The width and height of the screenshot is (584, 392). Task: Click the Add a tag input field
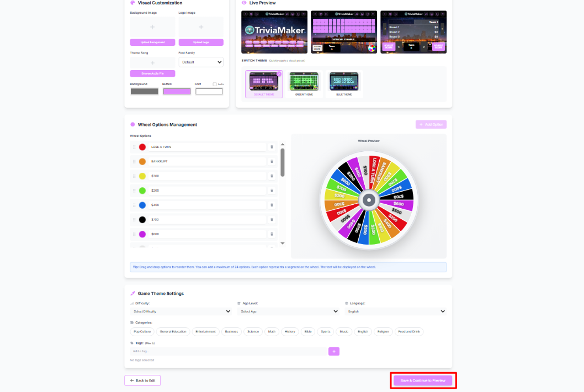[x=229, y=351]
